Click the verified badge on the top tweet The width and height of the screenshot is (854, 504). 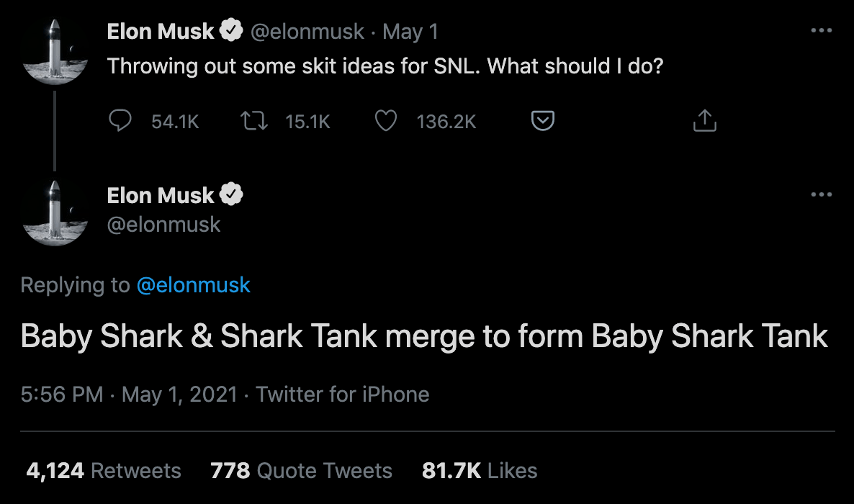coord(231,31)
